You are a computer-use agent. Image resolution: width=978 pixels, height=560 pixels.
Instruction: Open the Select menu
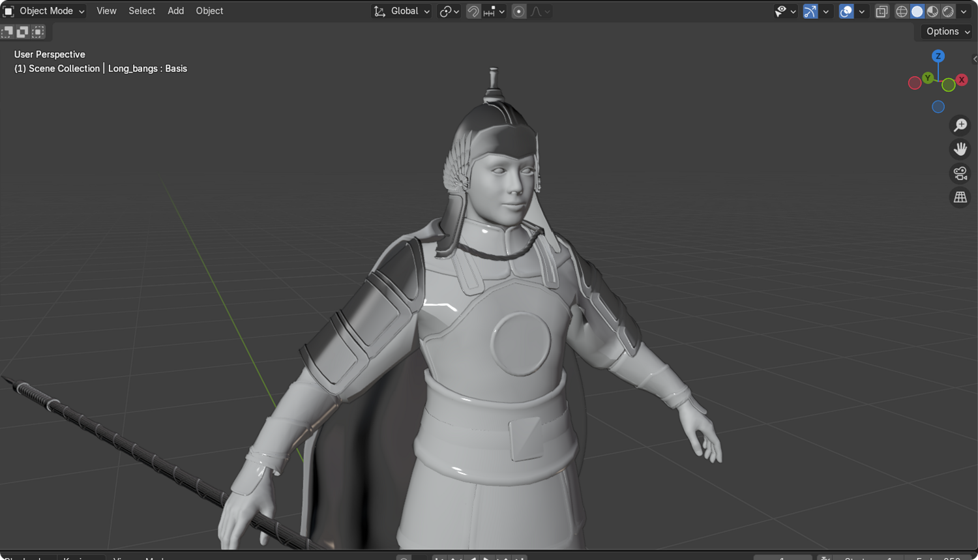click(141, 11)
